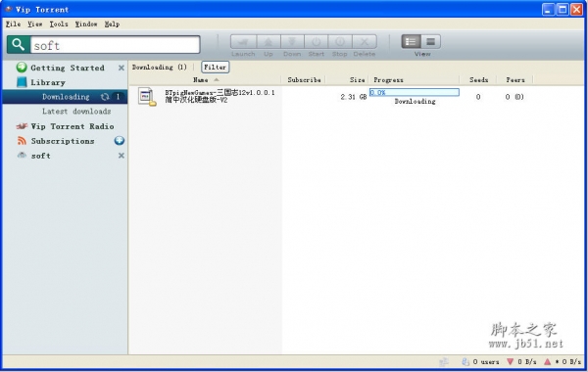The image size is (588, 372).
Task: Click the 0 users status icon
Action: (465, 361)
